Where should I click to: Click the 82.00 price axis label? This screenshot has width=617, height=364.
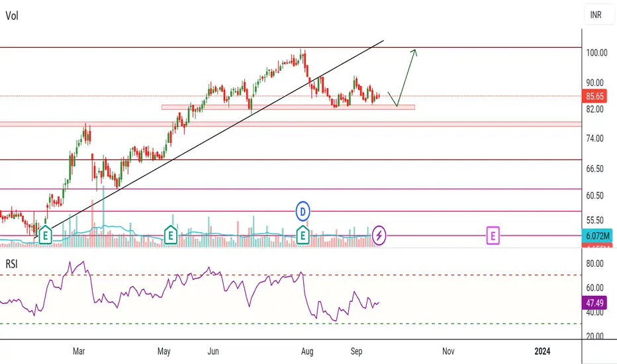594,109
